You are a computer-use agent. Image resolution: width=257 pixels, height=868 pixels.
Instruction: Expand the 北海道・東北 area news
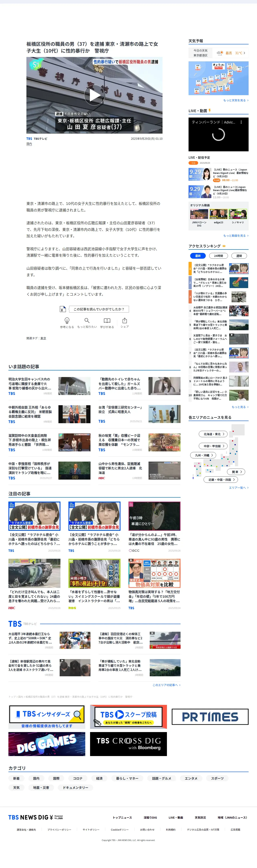pos(214,434)
